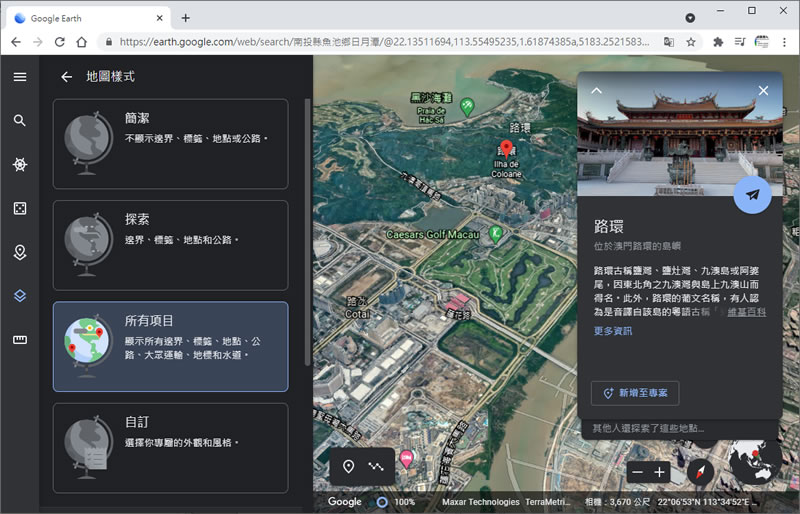800x514 pixels.
Task: Go to browser home page
Action: 82,42
